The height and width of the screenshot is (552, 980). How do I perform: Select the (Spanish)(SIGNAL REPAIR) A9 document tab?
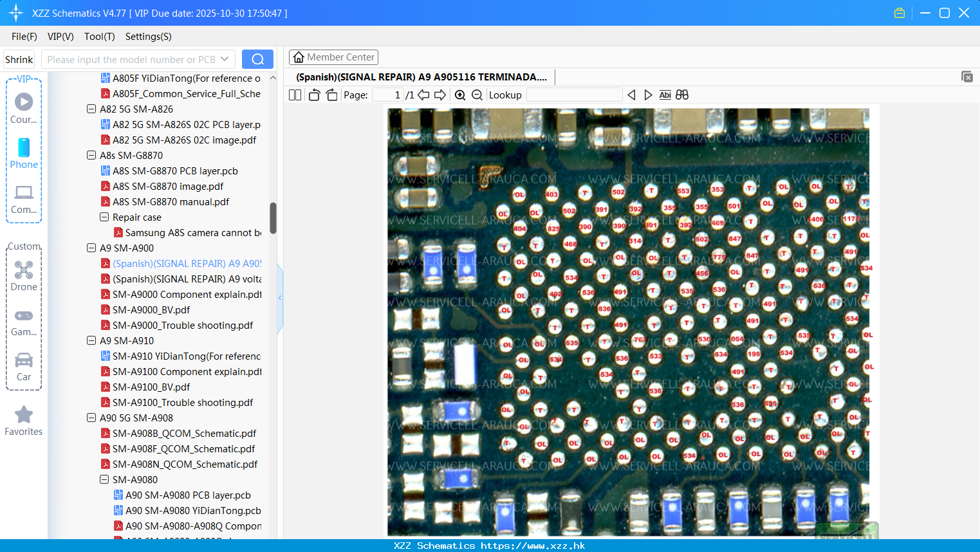click(421, 77)
